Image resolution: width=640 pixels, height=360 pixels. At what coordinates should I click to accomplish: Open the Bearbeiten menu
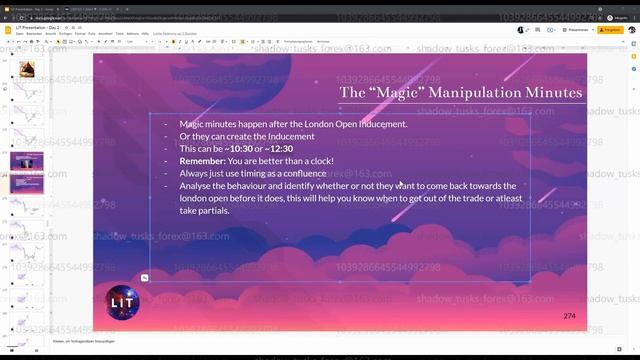click(34, 33)
